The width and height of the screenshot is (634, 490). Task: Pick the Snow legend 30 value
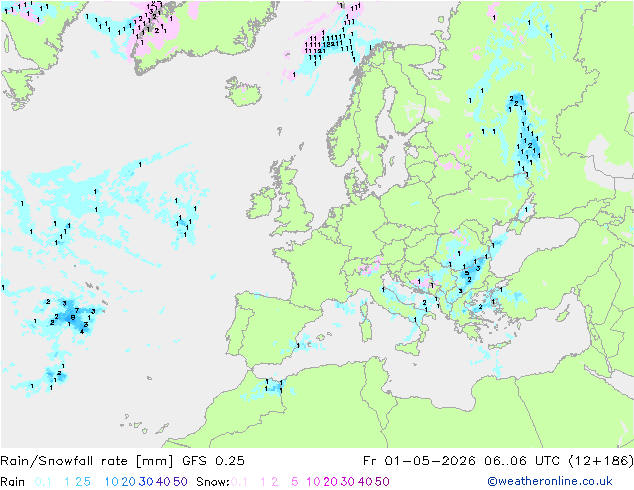tap(348, 482)
